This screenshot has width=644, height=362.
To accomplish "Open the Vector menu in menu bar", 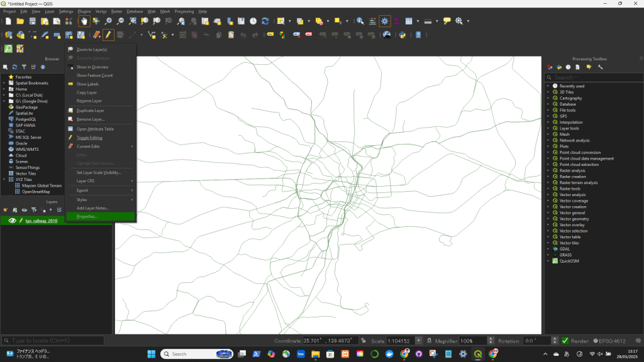I will (x=101, y=11).
